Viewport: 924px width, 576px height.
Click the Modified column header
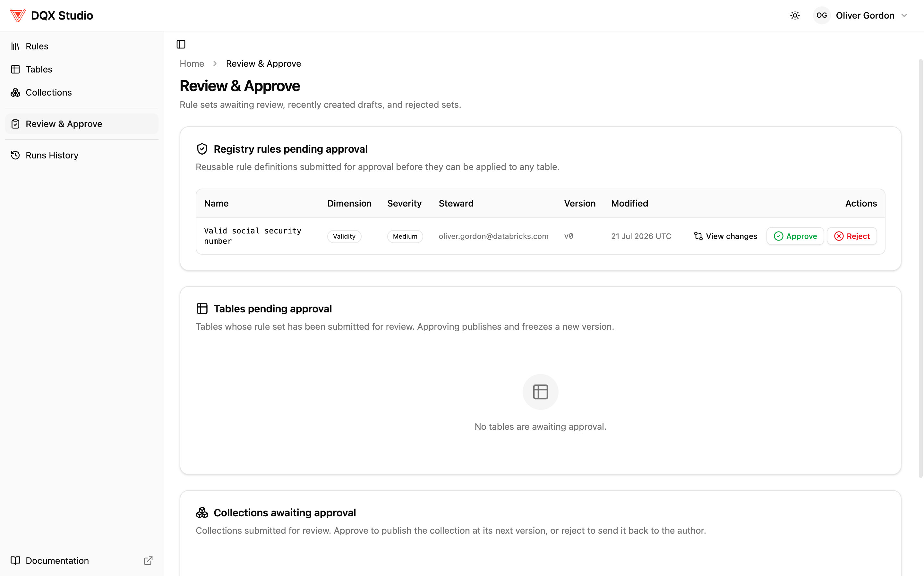tap(629, 203)
